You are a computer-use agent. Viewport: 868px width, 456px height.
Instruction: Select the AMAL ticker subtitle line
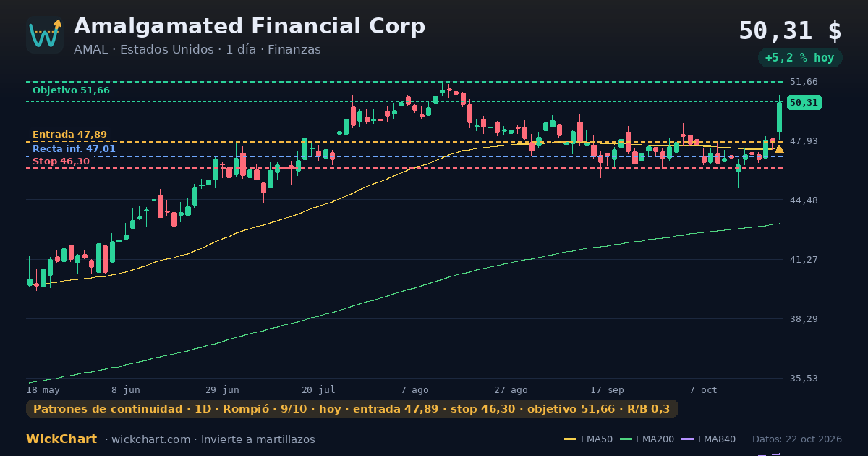coord(197,50)
